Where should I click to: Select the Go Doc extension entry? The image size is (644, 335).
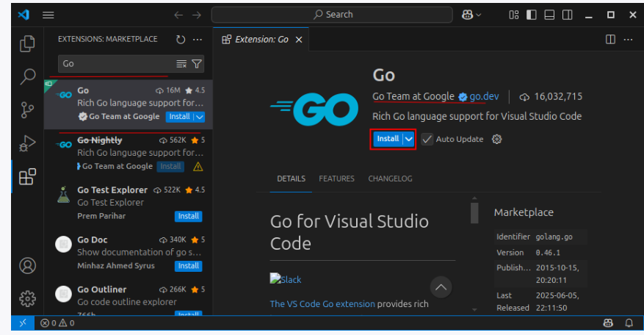129,253
